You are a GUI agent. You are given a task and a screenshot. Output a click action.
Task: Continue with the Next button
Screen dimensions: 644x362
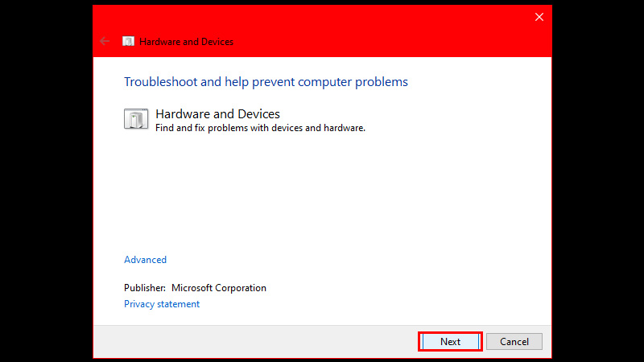click(450, 341)
